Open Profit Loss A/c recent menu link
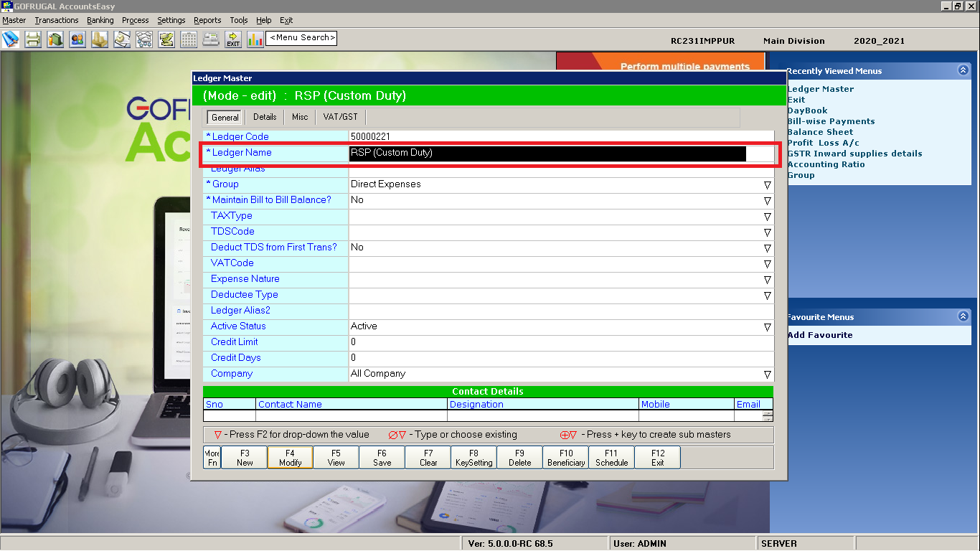 click(823, 143)
